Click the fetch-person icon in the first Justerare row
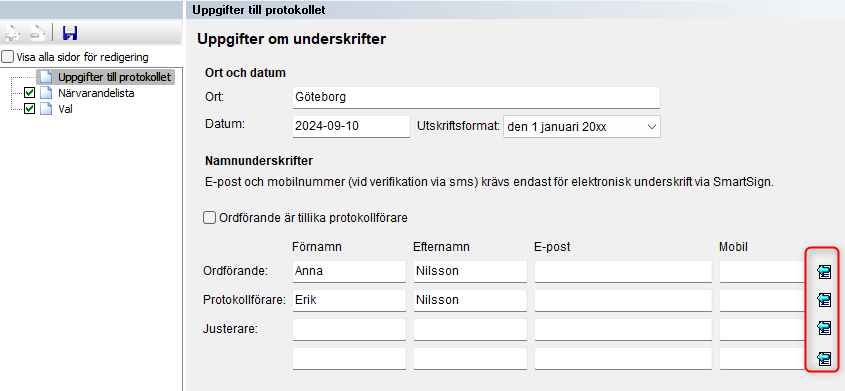Viewport: 845px width, 391px height. (824, 328)
